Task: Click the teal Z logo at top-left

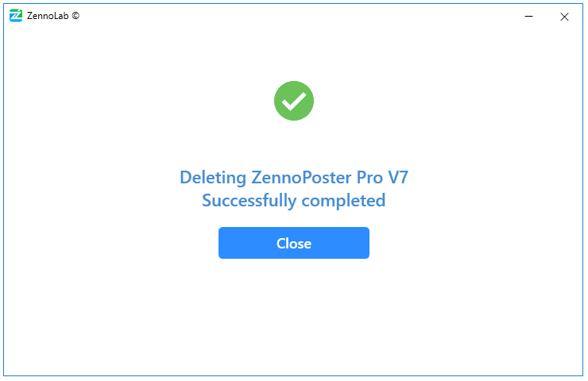Action: (x=16, y=16)
